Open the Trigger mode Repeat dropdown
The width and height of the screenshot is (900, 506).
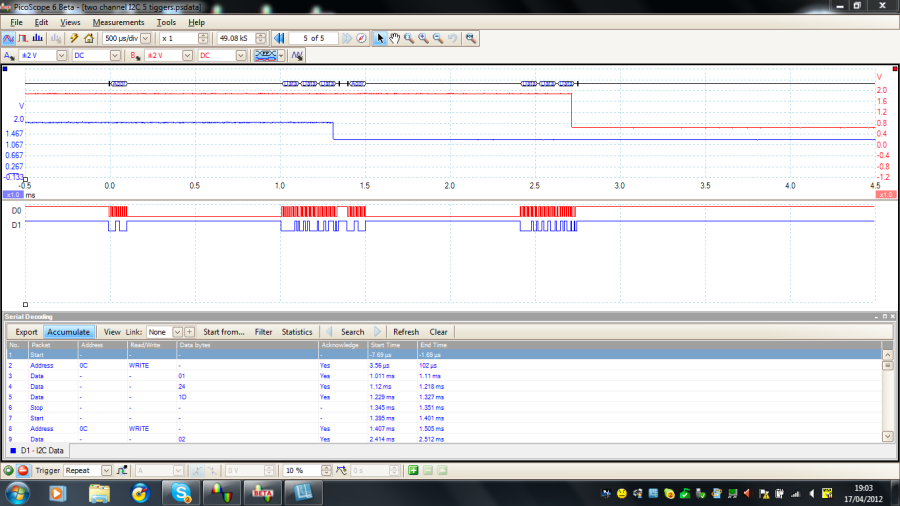point(106,469)
